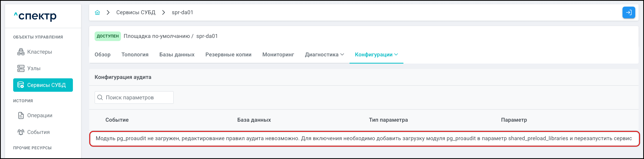644x159 pixels.
Task: Click the Спектр logo
Action: 35,16
